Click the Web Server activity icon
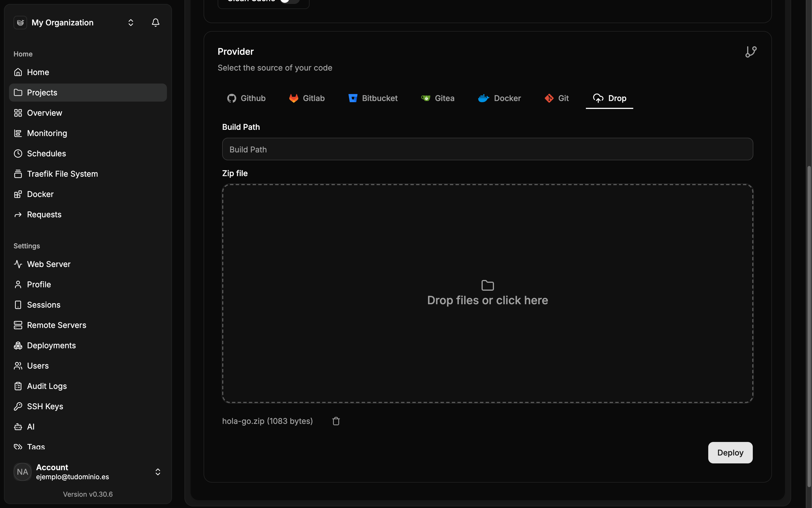The height and width of the screenshot is (508, 812). coord(18,264)
